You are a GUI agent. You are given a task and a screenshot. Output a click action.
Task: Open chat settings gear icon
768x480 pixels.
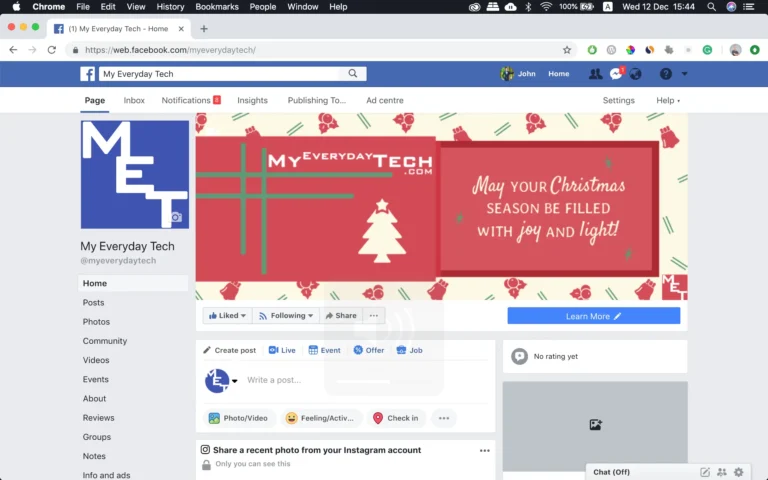coord(739,472)
